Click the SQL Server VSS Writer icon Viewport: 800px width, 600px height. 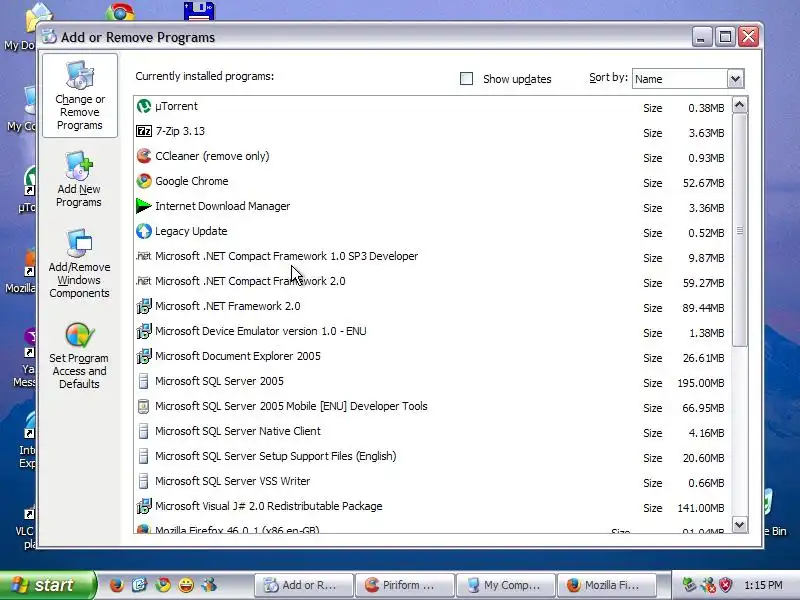point(144,481)
